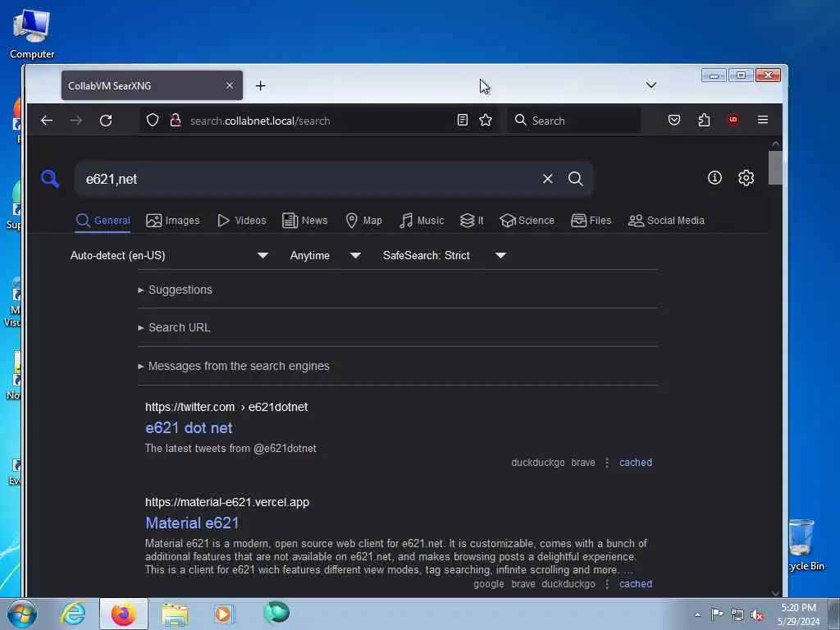Open the Windows Start button
Screen dimensions: 840x630
(21, 614)
